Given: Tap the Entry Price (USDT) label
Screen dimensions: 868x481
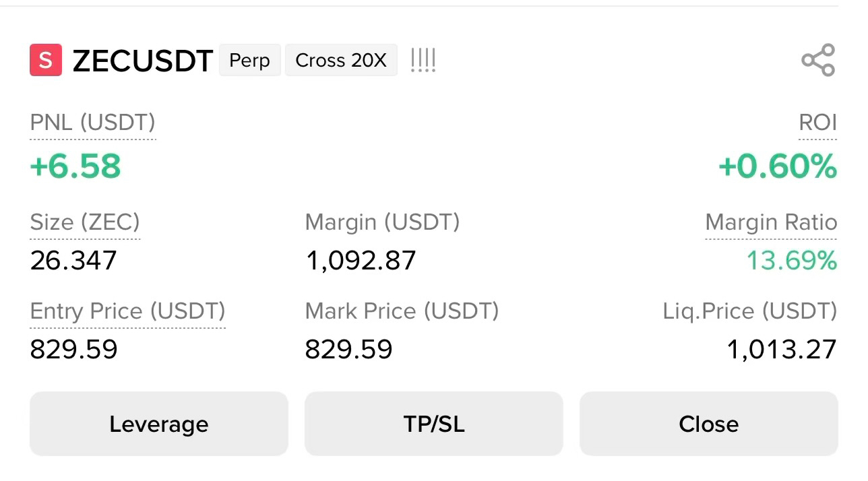Looking at the screenshot, I should [x=127, y=311].
